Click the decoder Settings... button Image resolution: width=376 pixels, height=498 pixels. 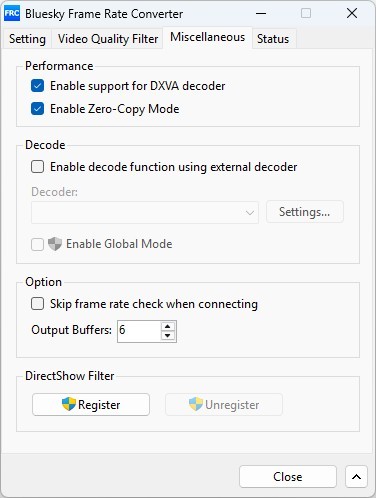[305, 212]
